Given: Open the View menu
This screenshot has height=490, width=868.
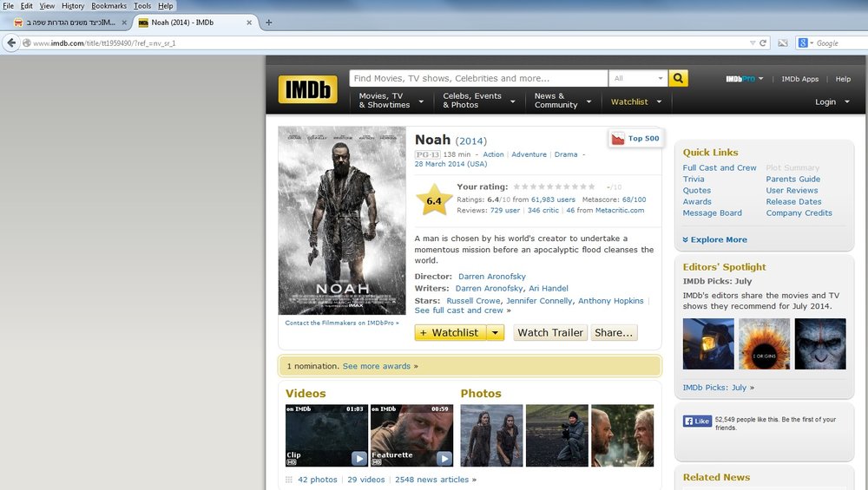Looking at the screenshot, I should pyautogui.click(x=47, y=5).
